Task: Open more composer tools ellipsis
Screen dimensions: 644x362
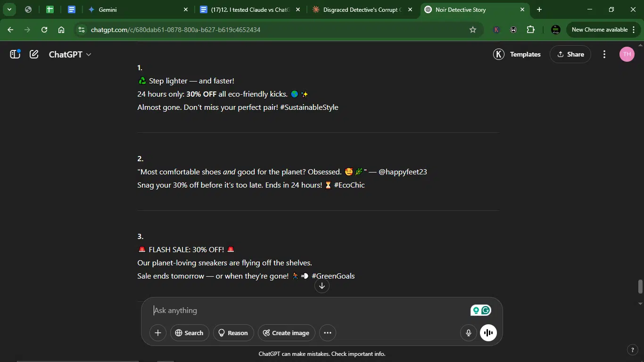Action: [x=328, y=333]
